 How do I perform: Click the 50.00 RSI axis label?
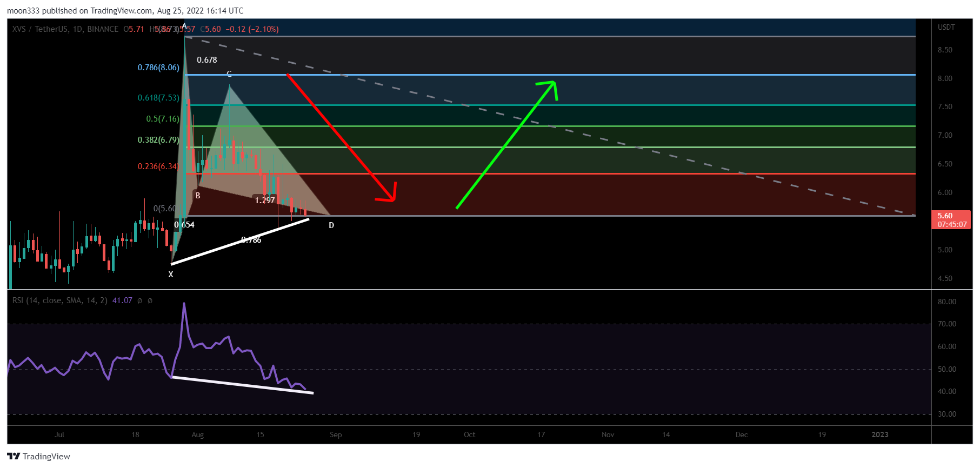[947, 370]
